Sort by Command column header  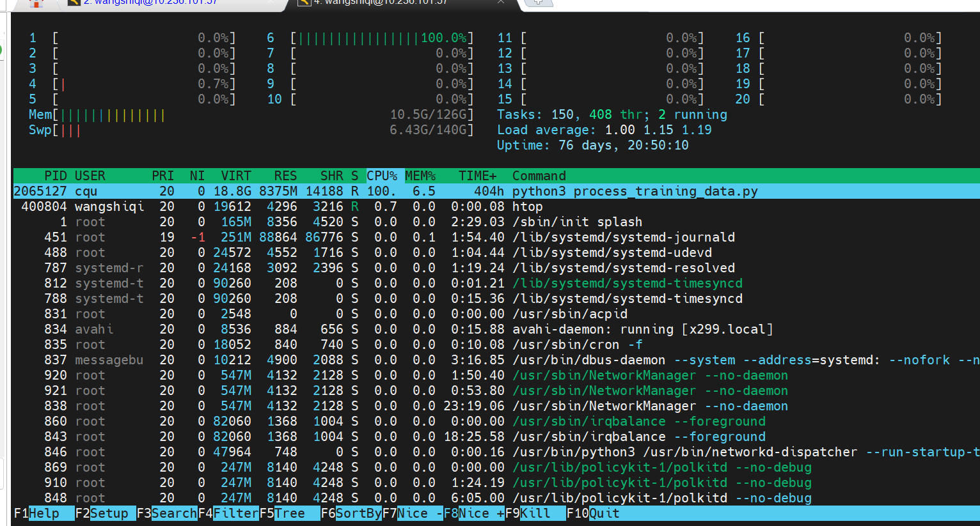point(539,176)
